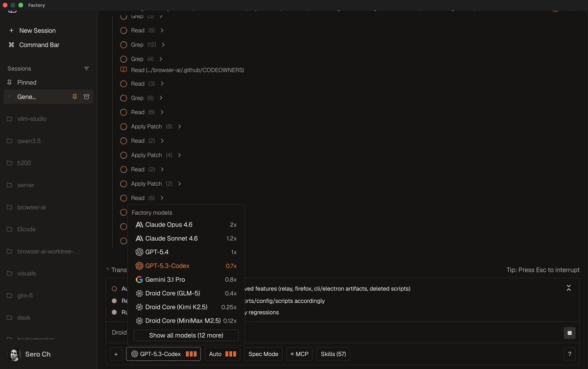Select Gemini 3.1 Pro model
The image size is (588, 369).
[x=186, y=280]
